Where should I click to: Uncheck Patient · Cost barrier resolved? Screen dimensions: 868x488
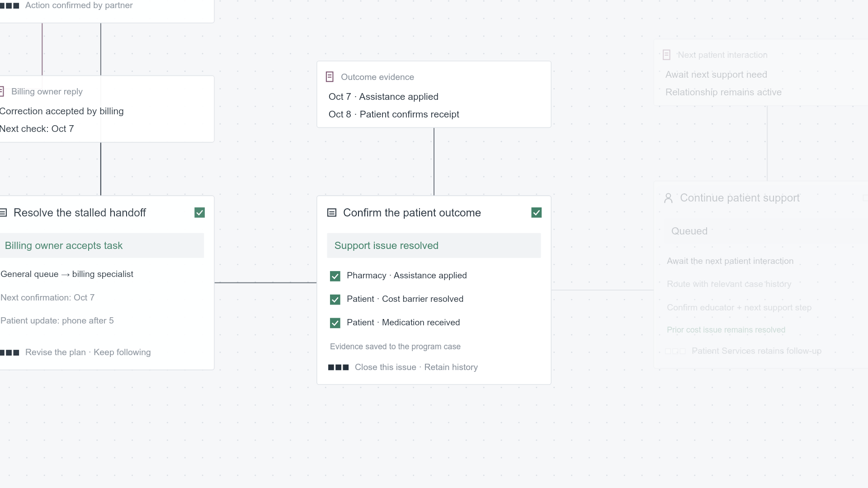point(335,300)
